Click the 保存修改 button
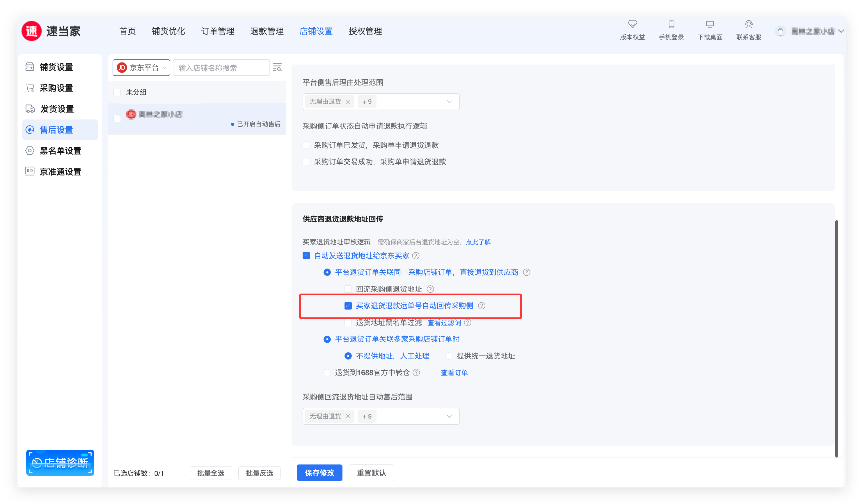Image resolution: width=863 pixels, height=504 pixels. tap(319, 473)
